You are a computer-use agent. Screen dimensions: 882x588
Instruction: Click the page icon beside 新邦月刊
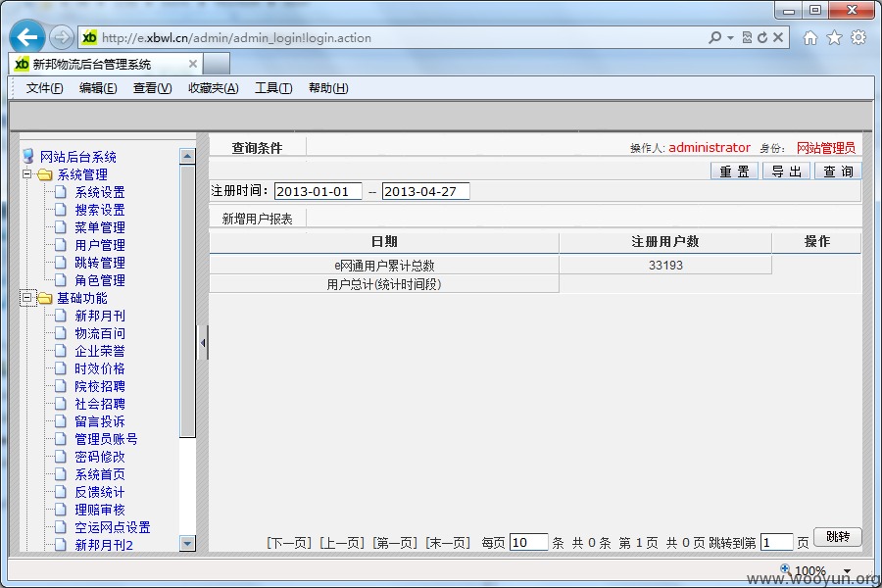click(61, 316)
